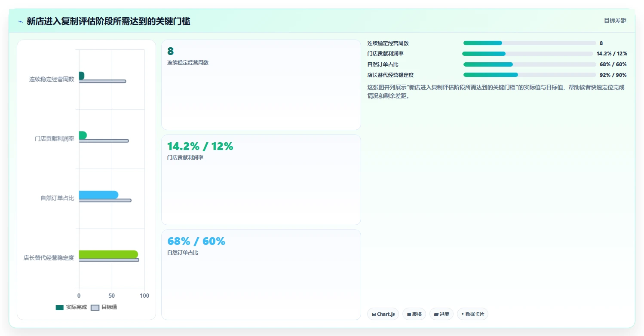Screen dimensions: 644x336
Task: Click 门店贡献利润率 progress bar
Action: [x=527, y=54]
